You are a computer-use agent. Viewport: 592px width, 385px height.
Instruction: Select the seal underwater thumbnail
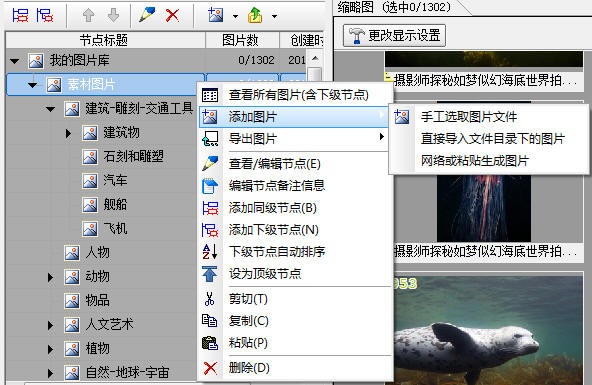coord(488,330)
